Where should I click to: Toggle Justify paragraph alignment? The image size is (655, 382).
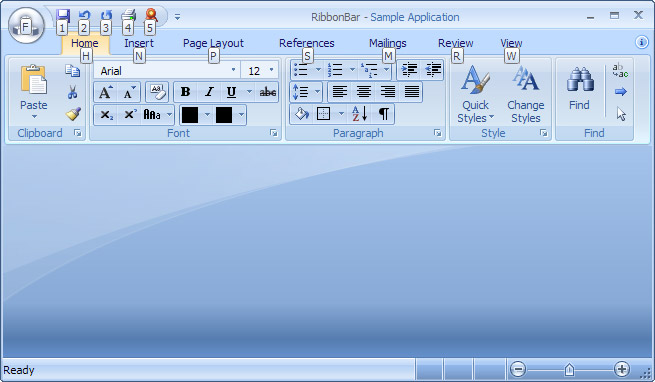(412, 92)
